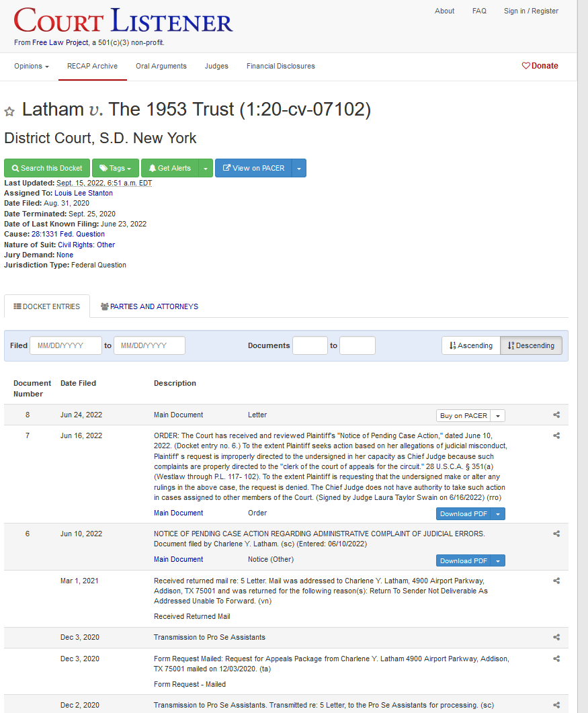588x713 pixels.
Task: Click Search this Docket button
Action: (47, 168)
